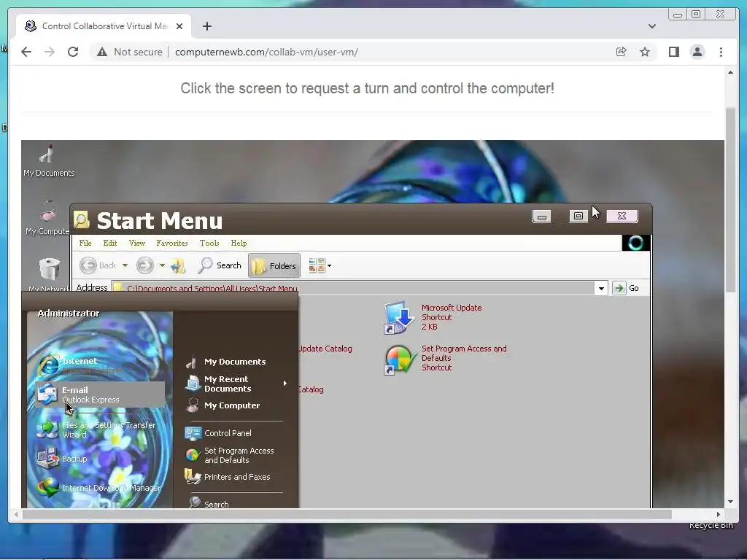747x560 pixels.
Task: Click the Update Catalog item text
Action: point(325,349)
